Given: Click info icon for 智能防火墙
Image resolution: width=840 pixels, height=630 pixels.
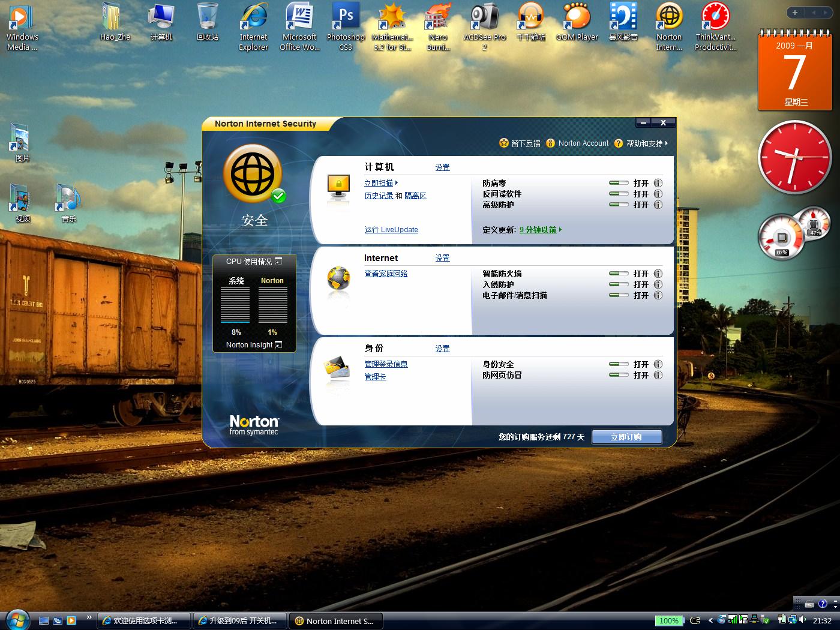Looking at the screenshot, I should click(658, 274).
